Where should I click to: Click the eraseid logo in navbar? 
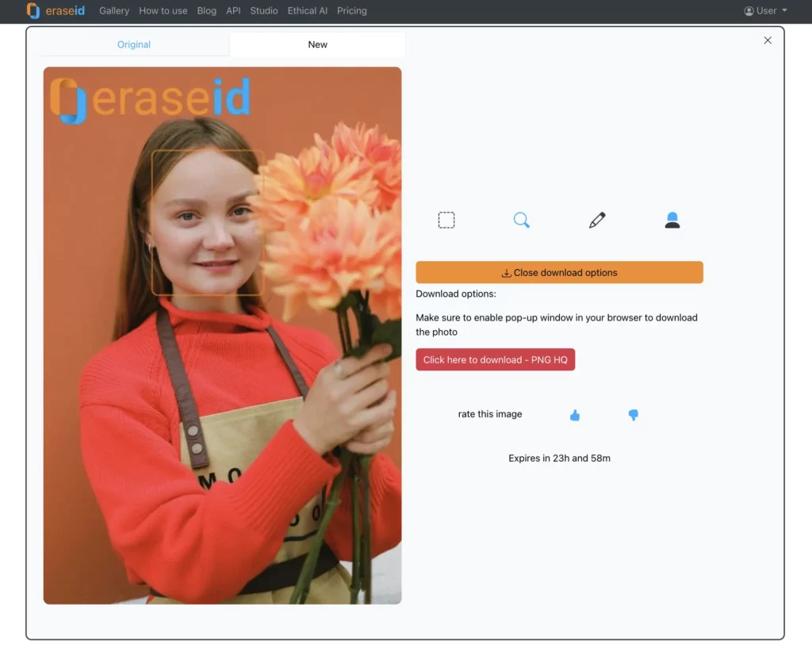click(56, 11)
